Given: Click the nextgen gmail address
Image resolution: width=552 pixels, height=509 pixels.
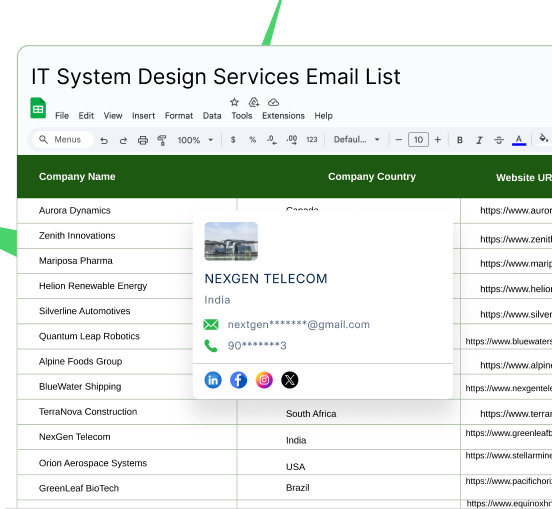Looking at the screenshot, I should [299, 325].
